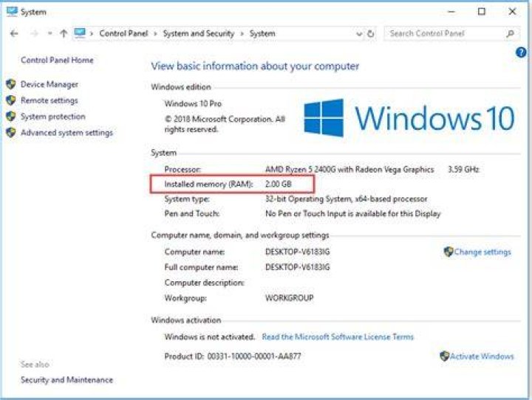Open Remote settings
The image size is (532, 400).
(x=50, y=100)
